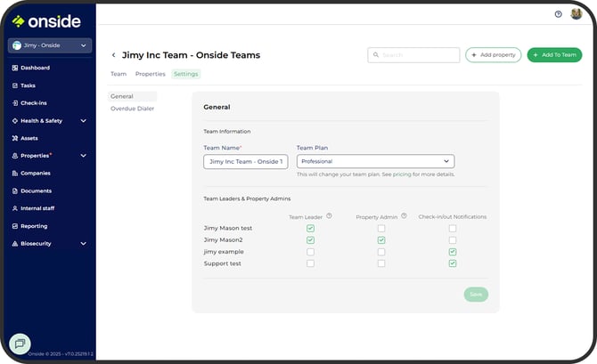Click the Jimy - Onside account avatar
This screenshot has width=597, height=364.
click(17, 45)
